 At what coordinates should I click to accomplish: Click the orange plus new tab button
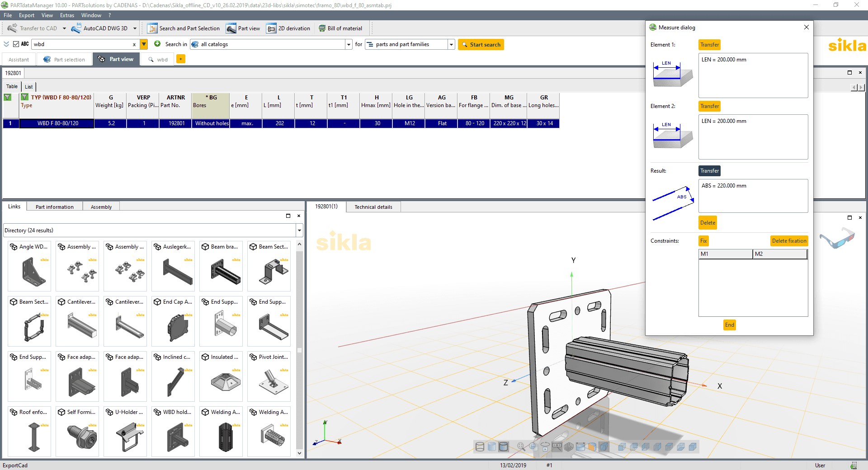point(181,59)
